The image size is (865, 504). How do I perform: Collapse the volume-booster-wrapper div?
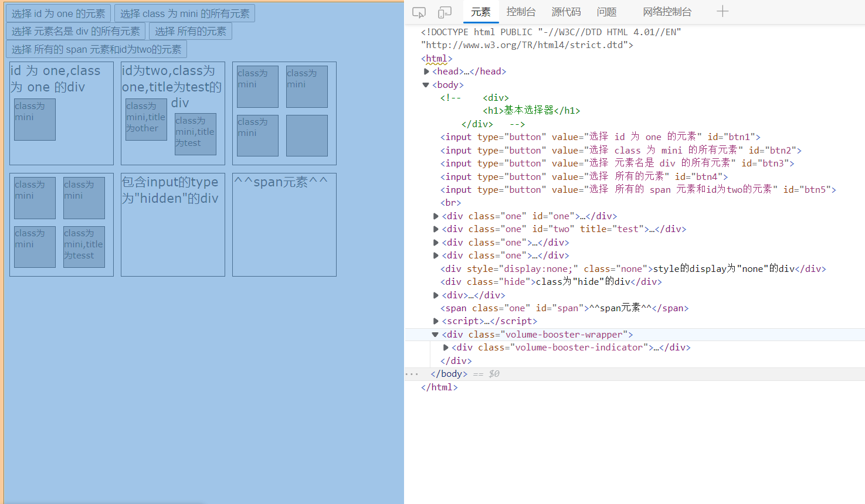(x=435, y=335)
